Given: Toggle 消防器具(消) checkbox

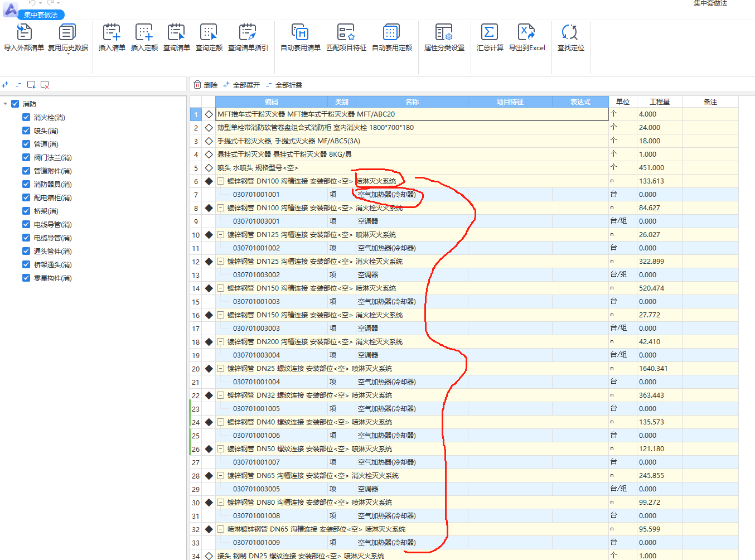Looking at the screenshot, I should click(26, 184).
